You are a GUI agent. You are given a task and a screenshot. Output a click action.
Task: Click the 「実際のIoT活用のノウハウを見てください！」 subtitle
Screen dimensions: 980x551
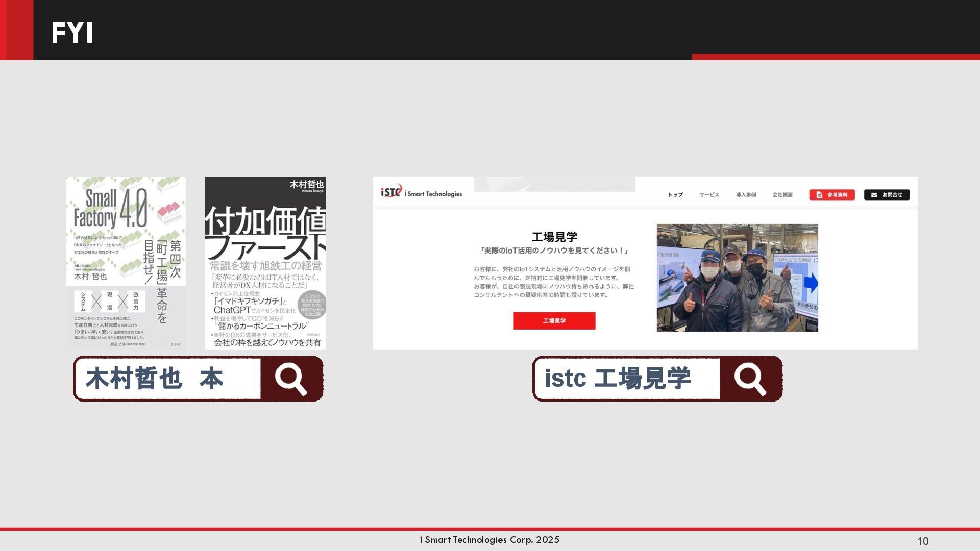554,251
